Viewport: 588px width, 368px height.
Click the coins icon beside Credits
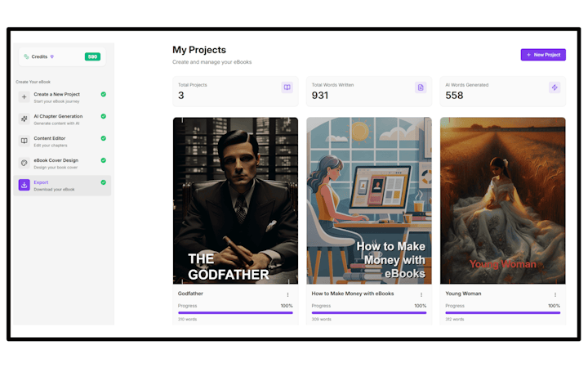point(26,56)
